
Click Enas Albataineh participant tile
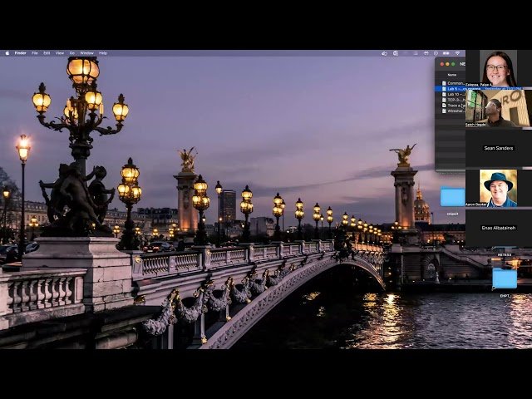pyautogui.click(x=498, y=228)
